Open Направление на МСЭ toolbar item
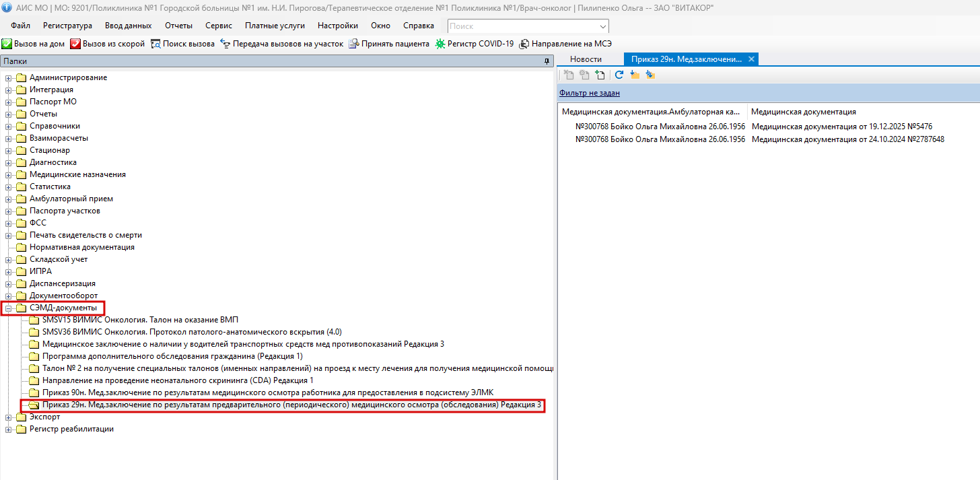Image resolution: width=980 pixels, height=480 pixels. tap(565, 44)
